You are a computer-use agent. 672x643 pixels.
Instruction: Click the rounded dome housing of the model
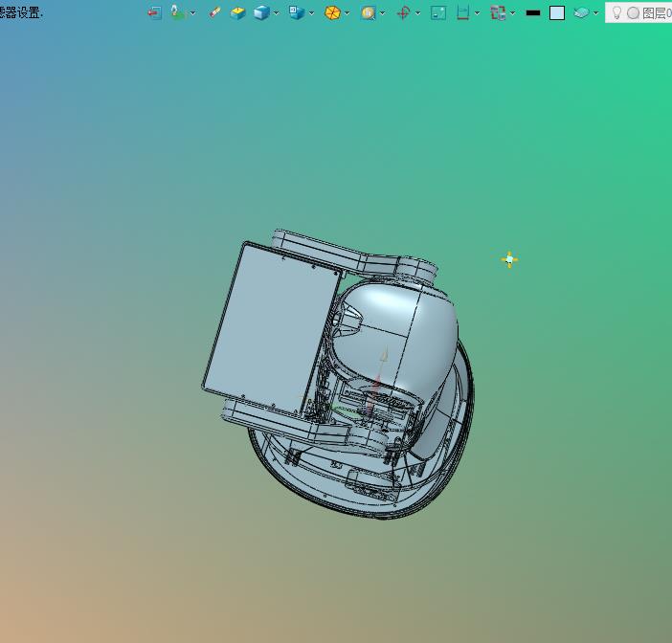395,332
